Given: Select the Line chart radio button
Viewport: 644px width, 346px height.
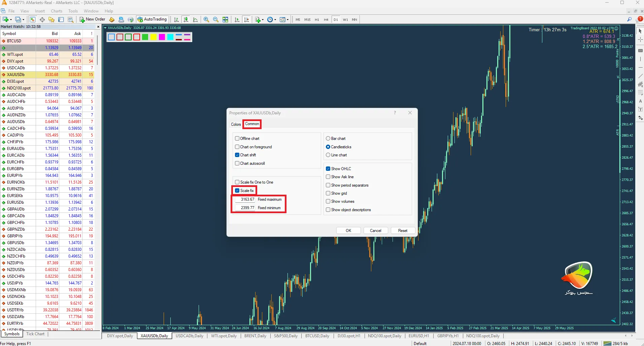Looking at the screenshot, I should pos(328,155).
